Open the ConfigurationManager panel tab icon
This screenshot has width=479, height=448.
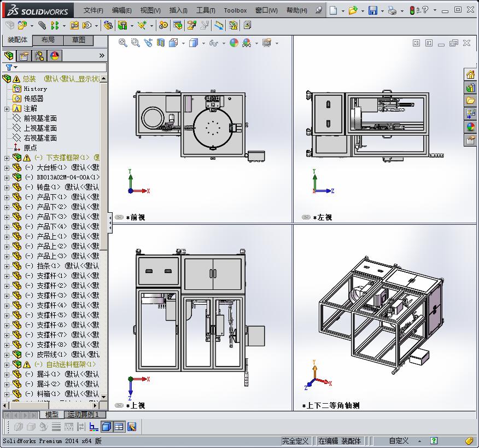(39, 56)
